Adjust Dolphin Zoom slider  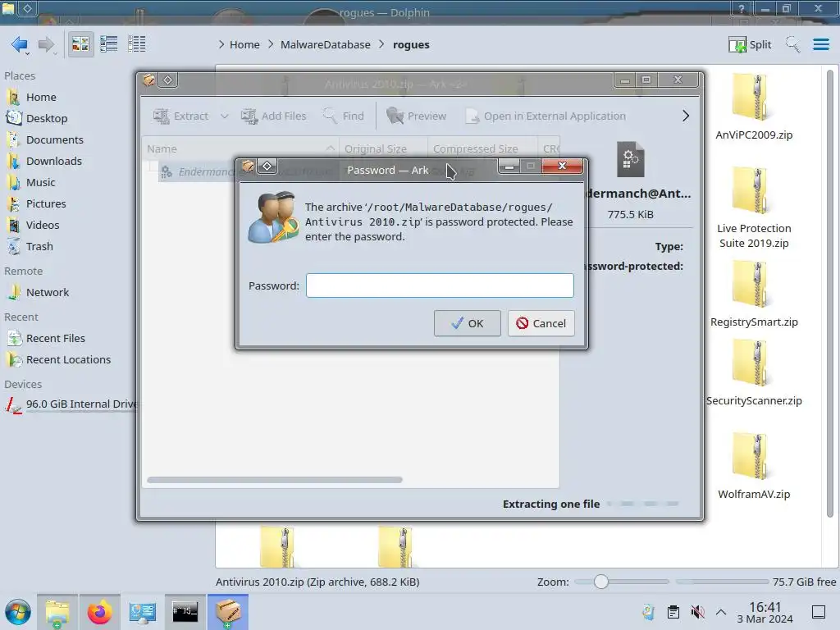(600, 582)
